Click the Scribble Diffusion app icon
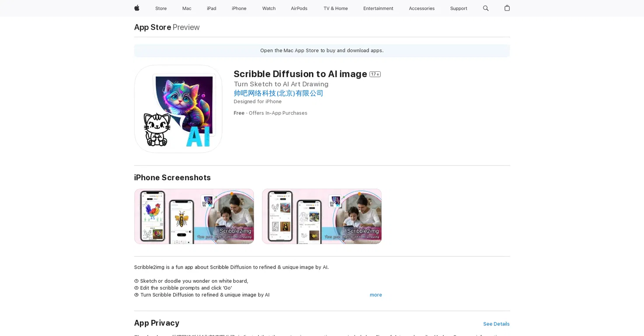 pyautogui.click(x=178, y=109)
